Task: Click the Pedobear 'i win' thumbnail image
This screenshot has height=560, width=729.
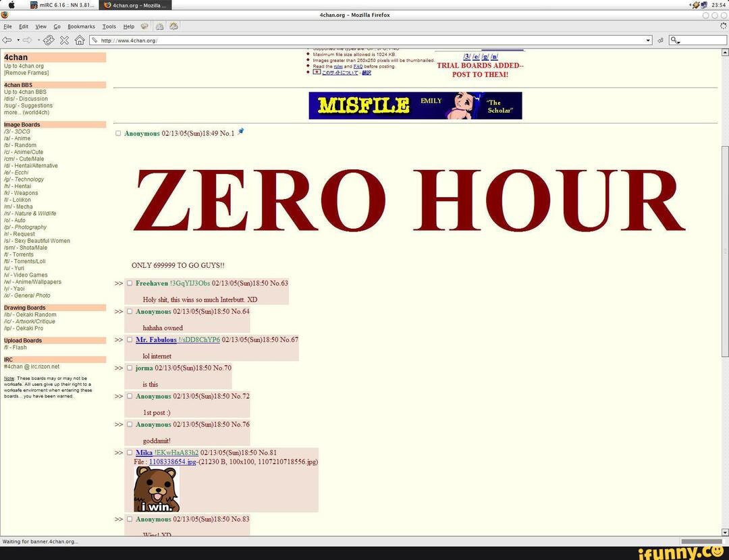Action: [x=157, y=489]
